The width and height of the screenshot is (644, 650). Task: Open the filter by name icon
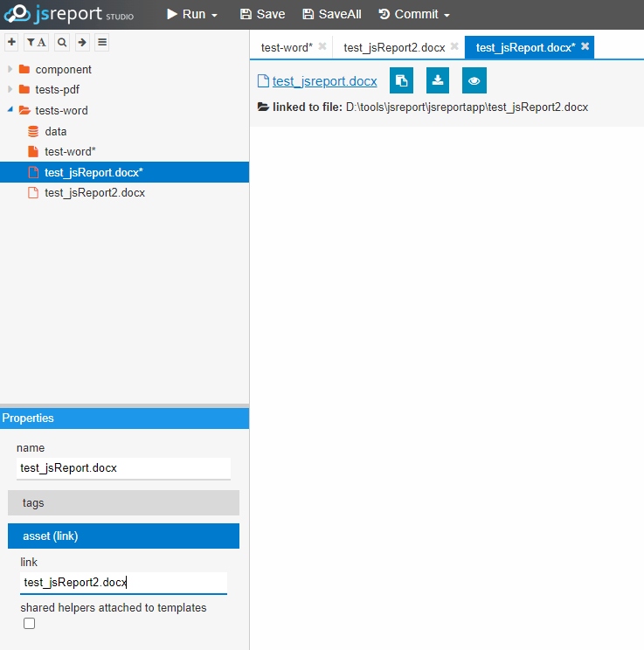click(x=36, y=42)
